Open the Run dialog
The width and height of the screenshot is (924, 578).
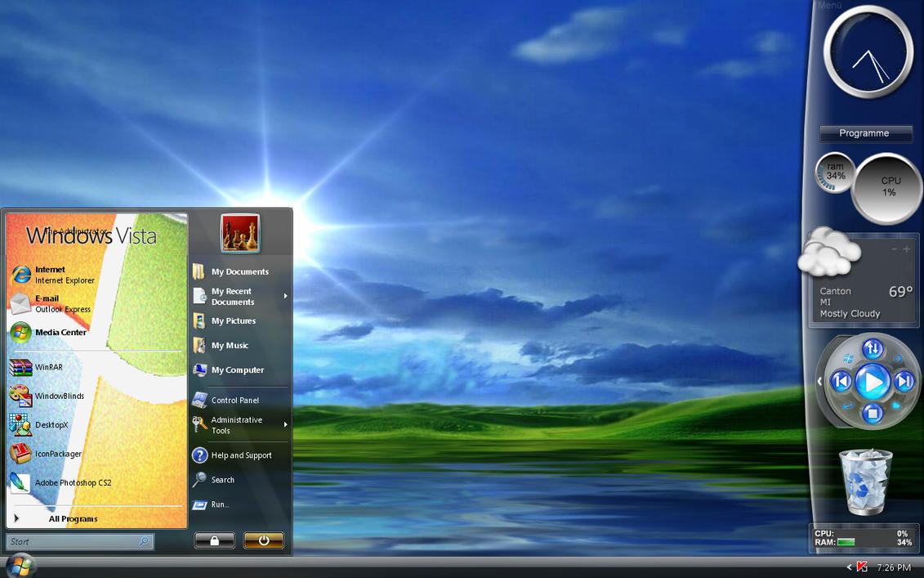211,505
